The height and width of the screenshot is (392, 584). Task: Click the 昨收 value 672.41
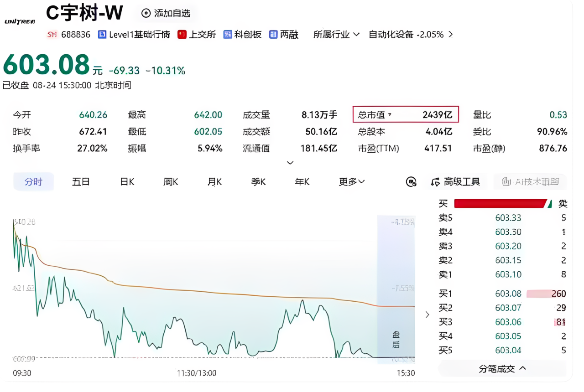tap(93, 132)
